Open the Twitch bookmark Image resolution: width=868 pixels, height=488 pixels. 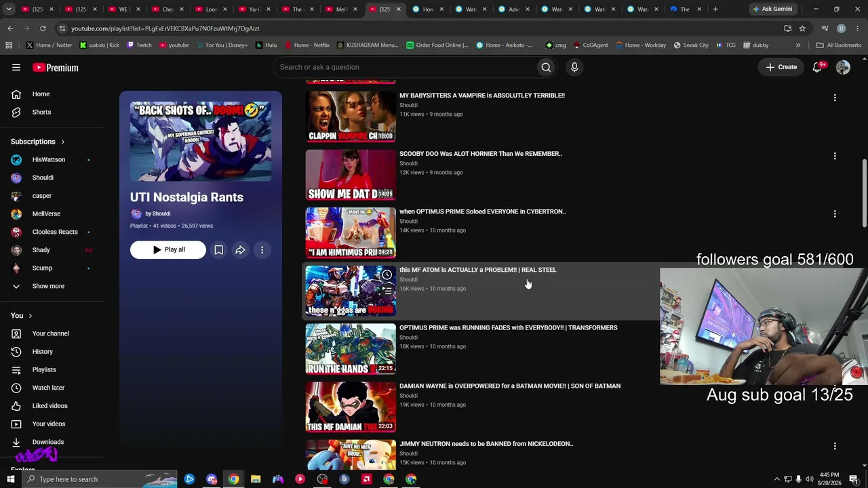138,45
